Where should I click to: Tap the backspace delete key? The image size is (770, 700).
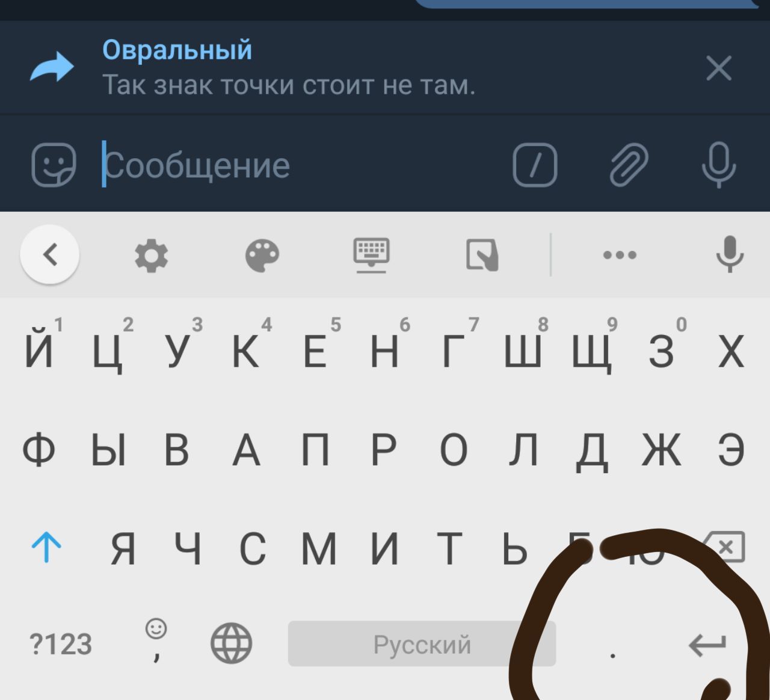(x=725, y=547)
